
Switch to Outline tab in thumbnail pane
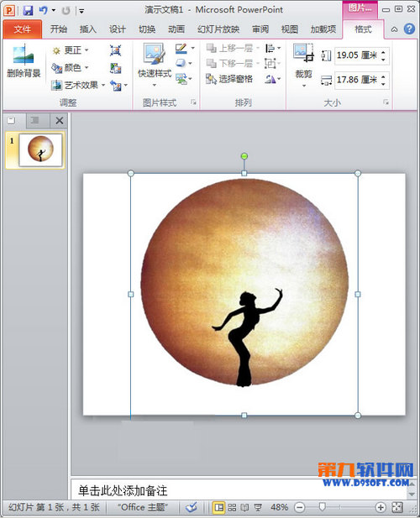(35, 120)
